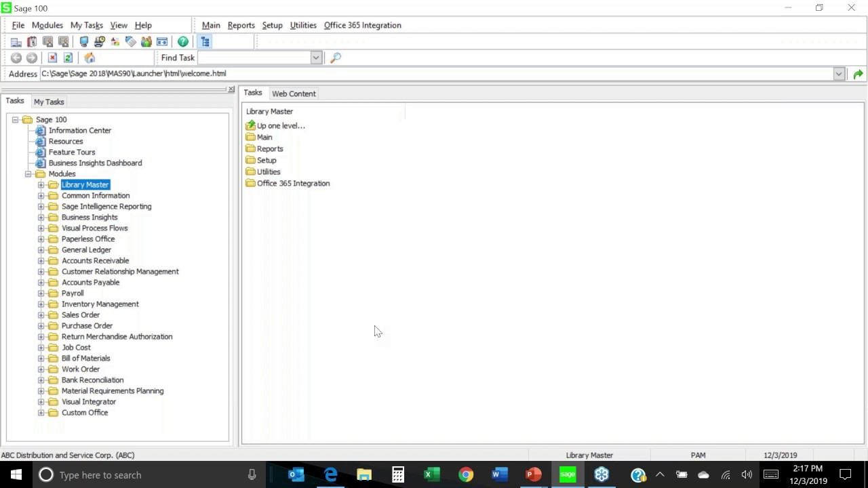The image size is (868, 488).
Task: Select Information Center in the tree
Action: 79,130
